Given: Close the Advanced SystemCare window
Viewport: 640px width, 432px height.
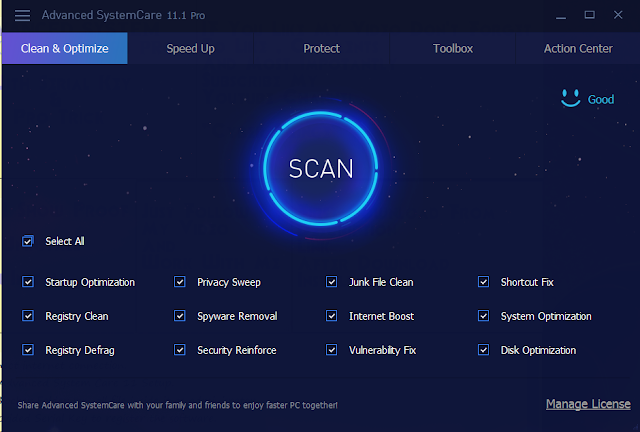Looking at the screenshot, I should coord(618,15).
